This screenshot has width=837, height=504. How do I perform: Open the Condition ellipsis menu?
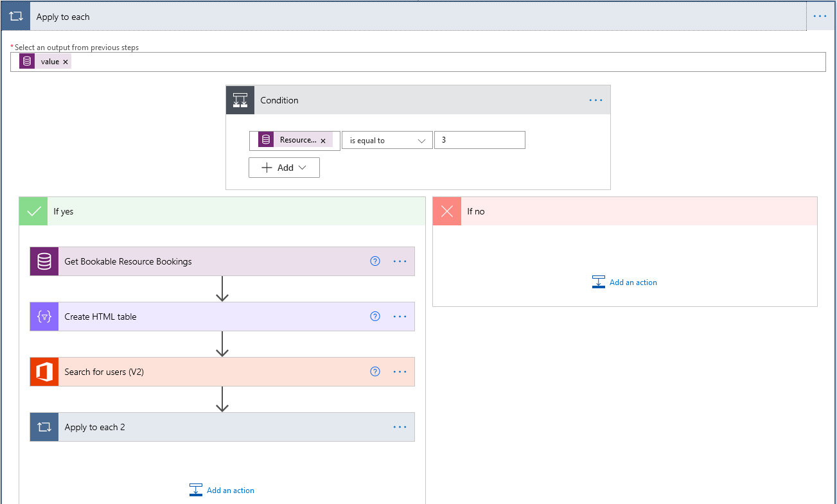[x=595, y=100]
